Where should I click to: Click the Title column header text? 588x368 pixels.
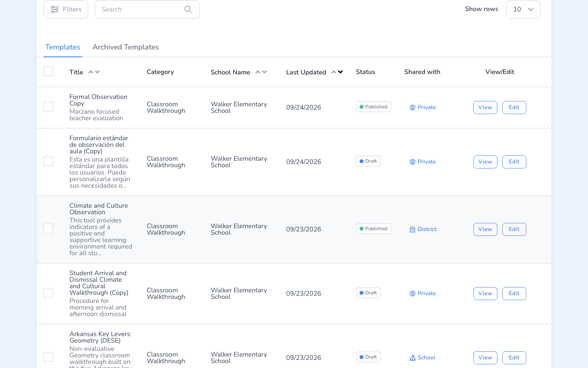tap(76, 72)
